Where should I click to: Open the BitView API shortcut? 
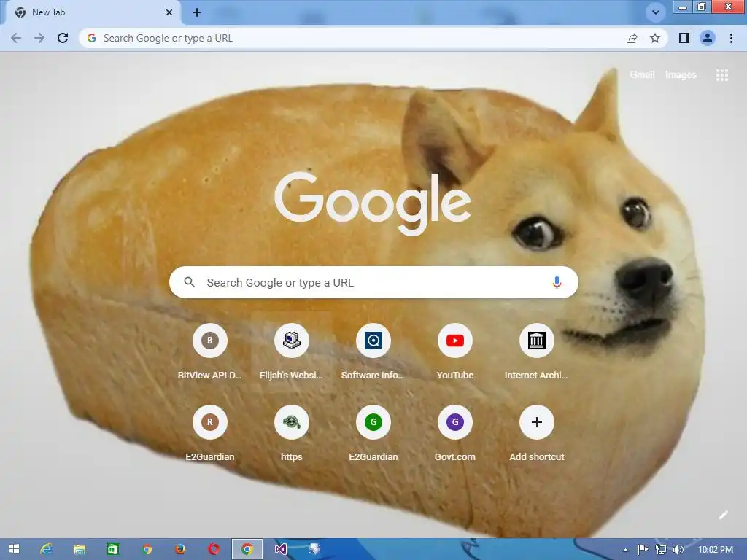tap(209, 352)
